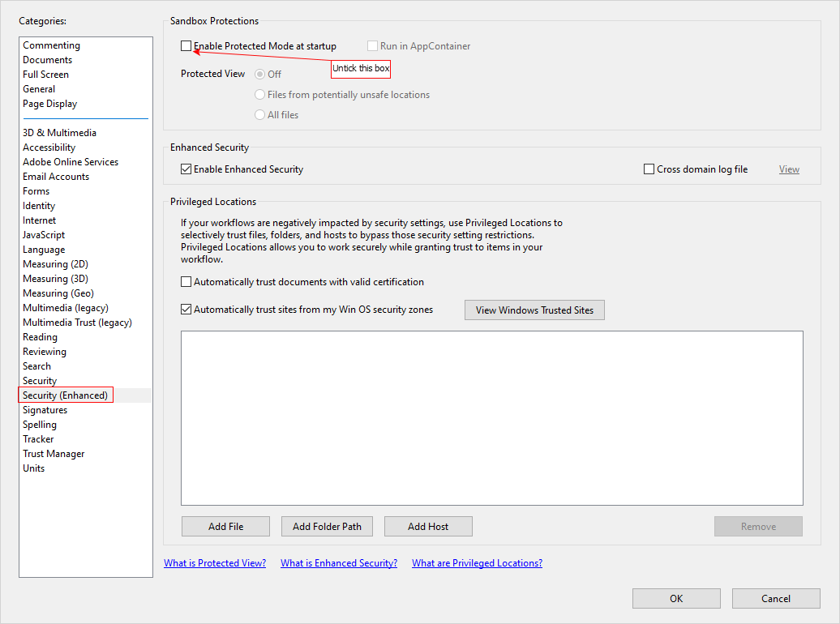Enable Cross domain log file checkbox
Viewport: 840px width, 624px height.
point(649,169)
